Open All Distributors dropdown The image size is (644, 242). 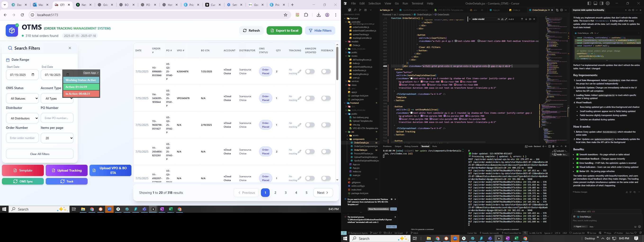click(22, 118)
